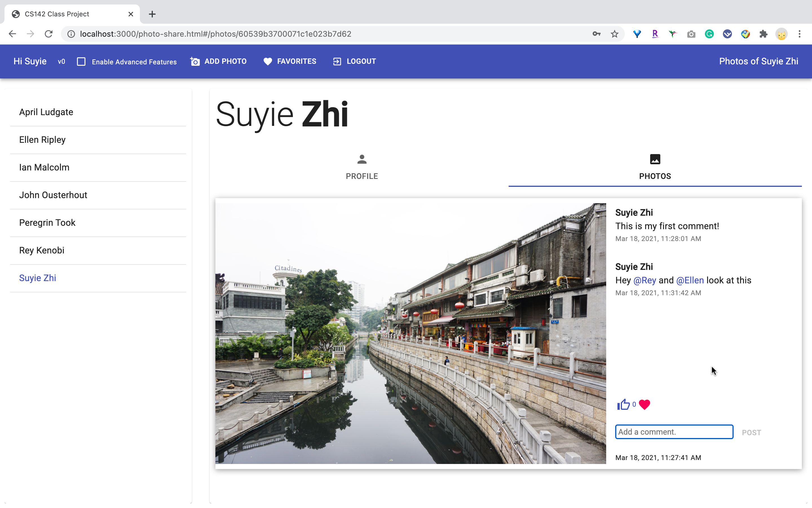Open the @Ellen mention link

click(x=690, y=280)
